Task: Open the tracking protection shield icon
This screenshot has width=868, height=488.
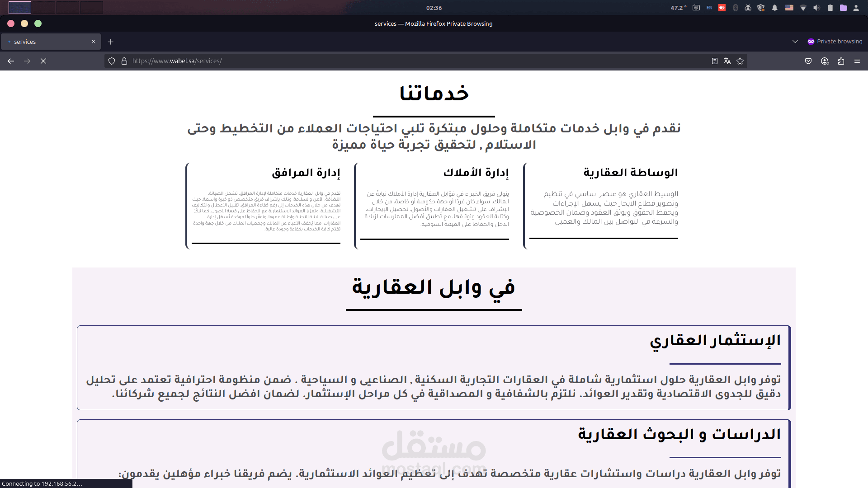Action: click(x=112, y=61)
